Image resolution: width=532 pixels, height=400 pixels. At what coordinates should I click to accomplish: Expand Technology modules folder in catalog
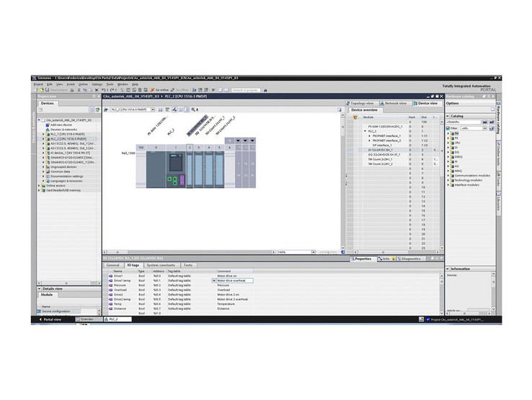tap(448, 180)
